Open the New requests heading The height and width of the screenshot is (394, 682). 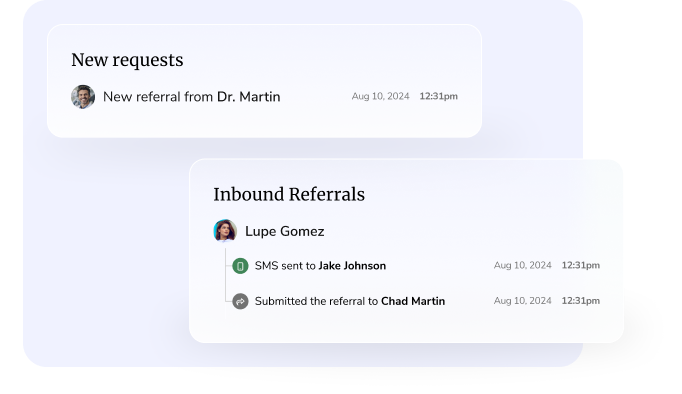[x=127, y=60]
